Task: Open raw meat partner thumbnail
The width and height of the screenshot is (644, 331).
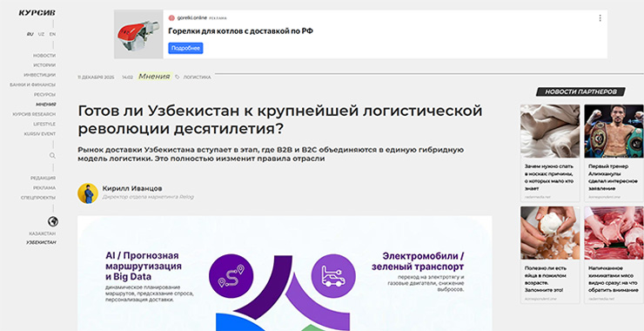Action: [x=614, y=233]
